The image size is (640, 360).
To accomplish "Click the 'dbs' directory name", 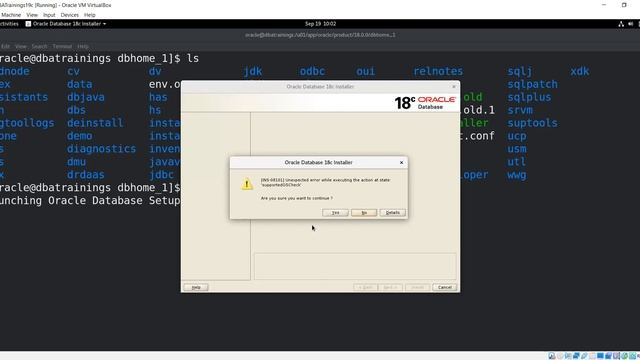I will (76, 110).
